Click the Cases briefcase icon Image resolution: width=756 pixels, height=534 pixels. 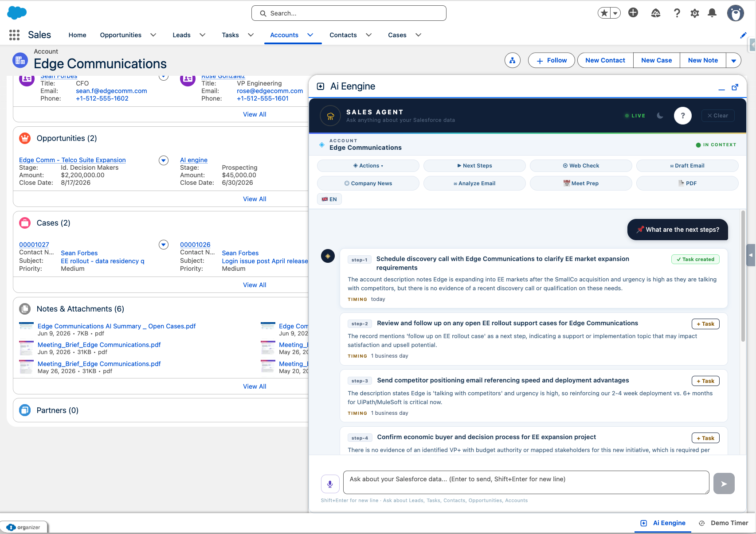click(x=25, y=223)
